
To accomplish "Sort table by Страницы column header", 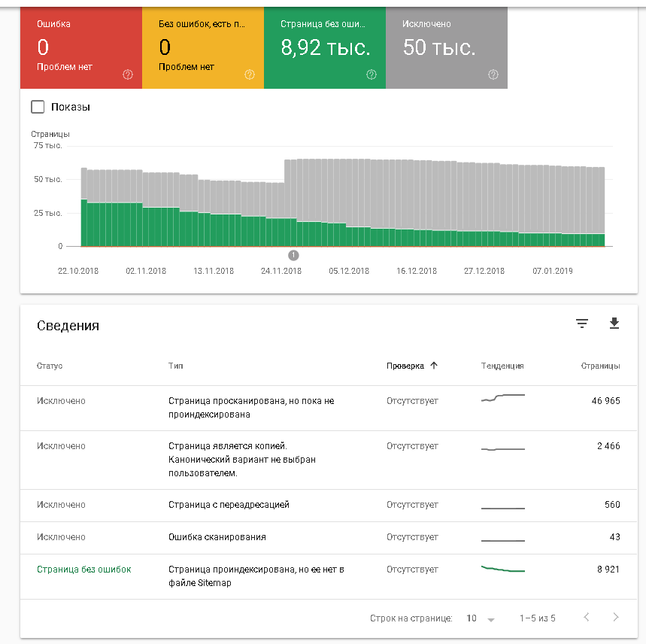I will point(600,366).
